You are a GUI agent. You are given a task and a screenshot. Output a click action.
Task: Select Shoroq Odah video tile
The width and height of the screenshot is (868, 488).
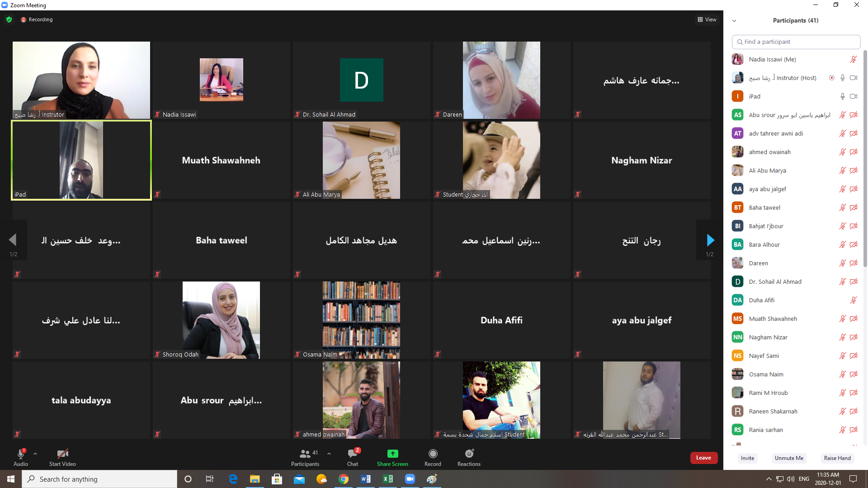click(221, 320)
